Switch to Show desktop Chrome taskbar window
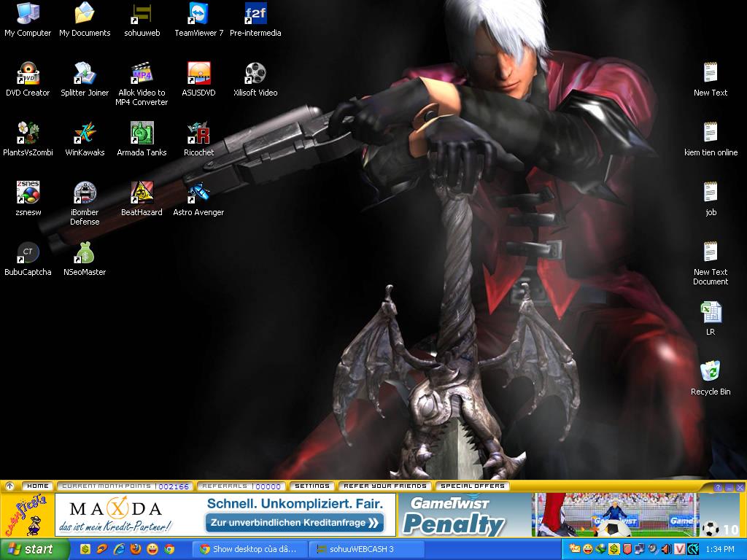The height and width of the screenshot is (560, 747). [249, 549]
